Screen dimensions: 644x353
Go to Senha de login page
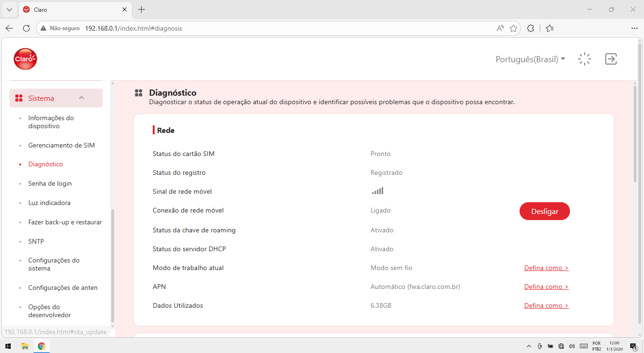click(50, 183)
